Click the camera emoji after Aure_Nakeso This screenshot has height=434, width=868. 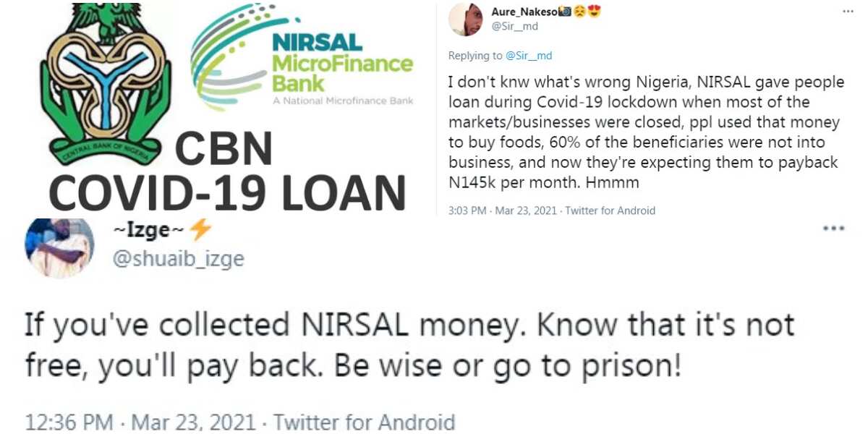[566, 12]
